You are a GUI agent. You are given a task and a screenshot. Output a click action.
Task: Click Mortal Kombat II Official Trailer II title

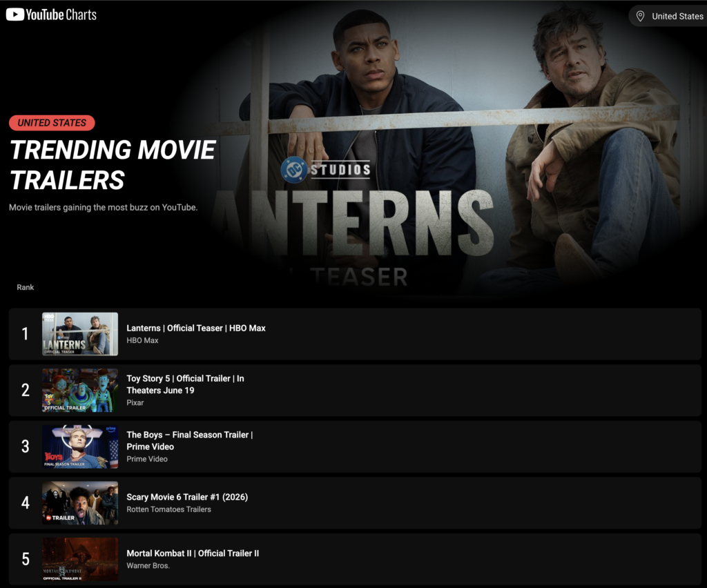point(193,553)
